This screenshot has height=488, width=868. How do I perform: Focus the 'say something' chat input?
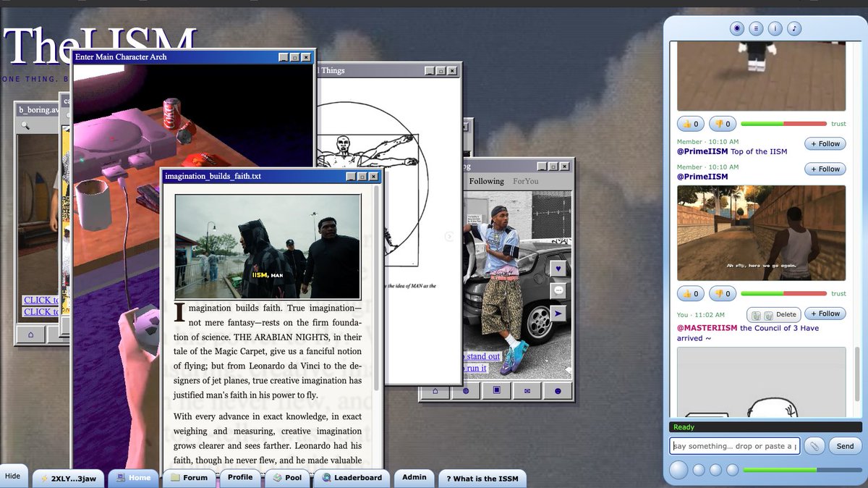(x=735, y=446)
